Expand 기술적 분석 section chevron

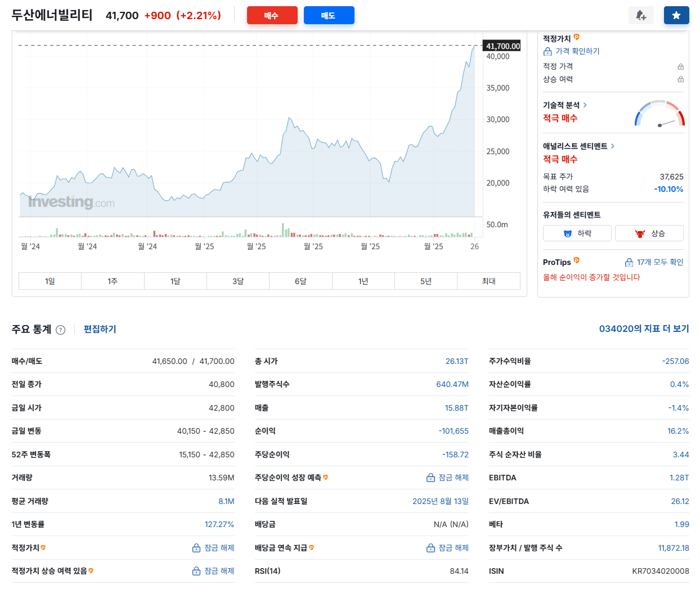coord(585,105)
